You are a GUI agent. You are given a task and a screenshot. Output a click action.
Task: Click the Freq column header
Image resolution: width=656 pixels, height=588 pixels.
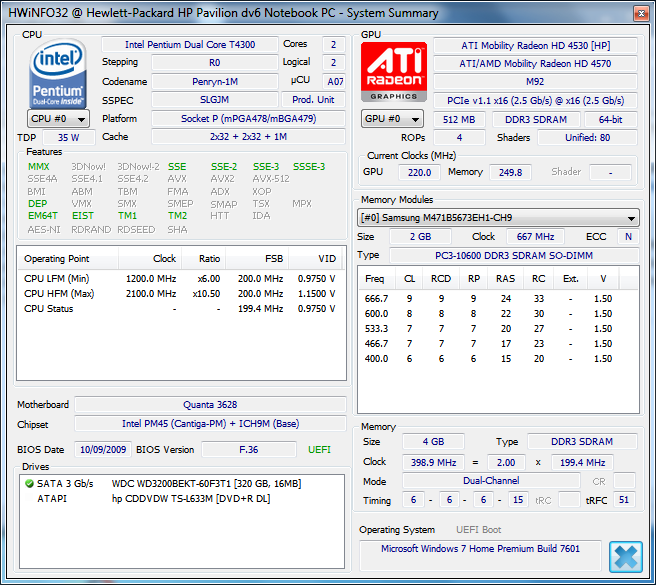376,279
